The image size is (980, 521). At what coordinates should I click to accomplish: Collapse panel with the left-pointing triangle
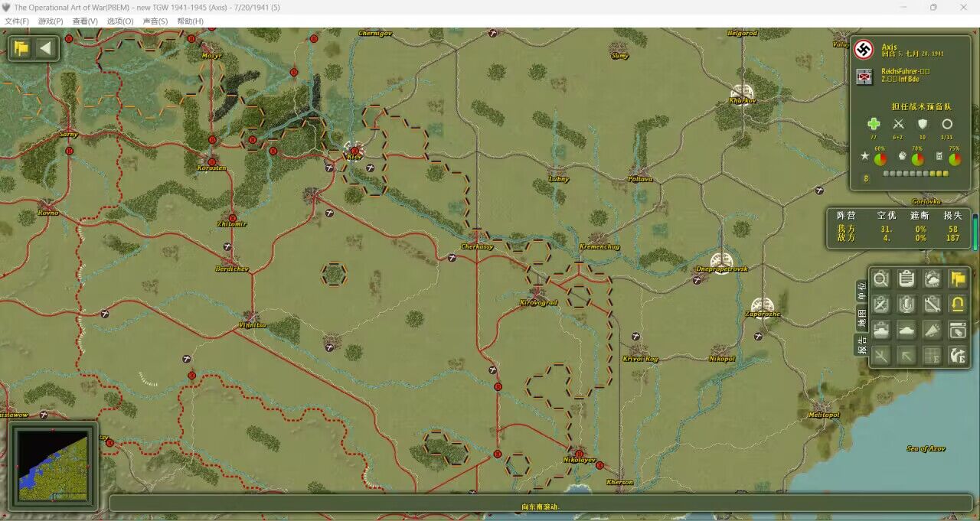[46, 49]
